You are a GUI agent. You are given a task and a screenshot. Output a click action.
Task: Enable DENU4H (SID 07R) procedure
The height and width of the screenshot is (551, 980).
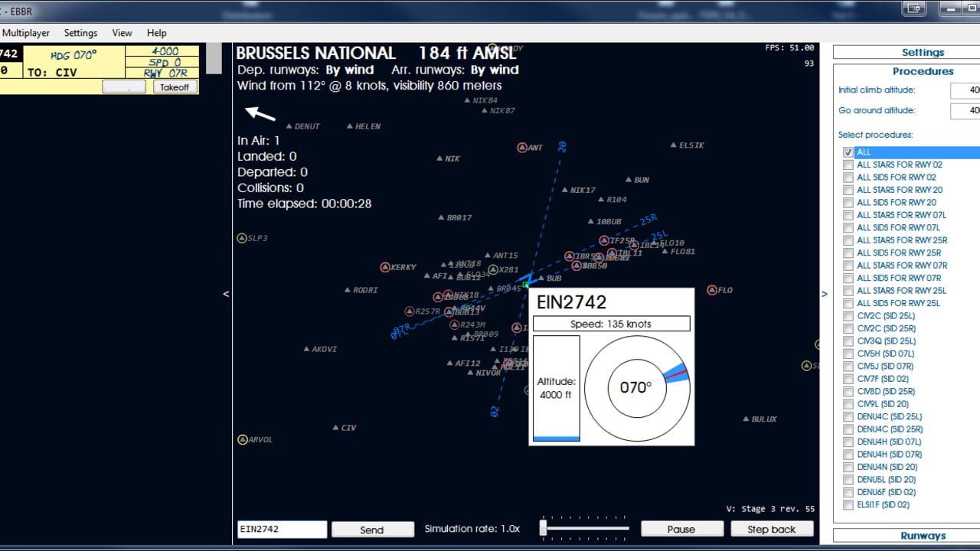click(848, 455)
